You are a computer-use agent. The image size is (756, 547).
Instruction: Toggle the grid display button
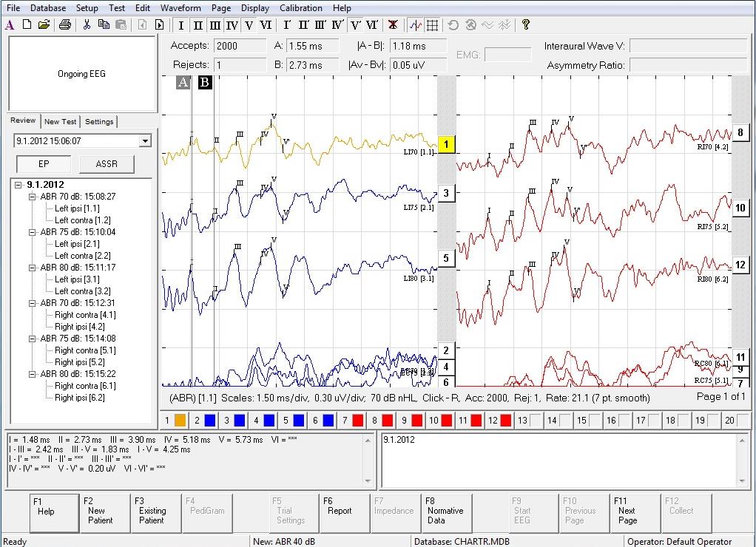tap(433, 25)
